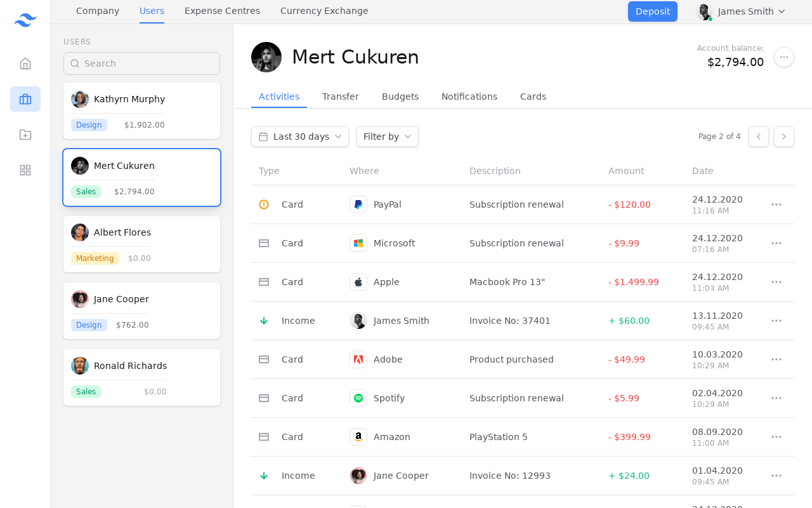Switch to the Budgets tab
The image size is (812, 508).
(400, 97)
